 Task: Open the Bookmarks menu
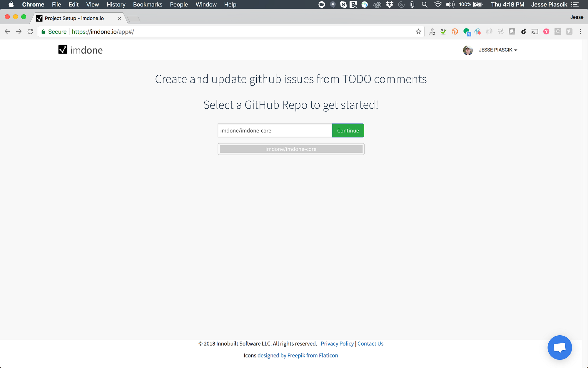148,4
